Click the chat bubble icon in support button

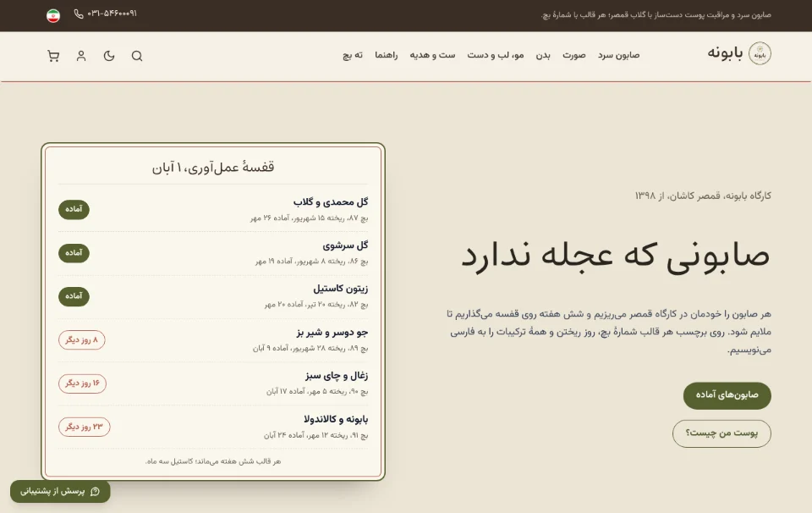(x=95, y=491)
